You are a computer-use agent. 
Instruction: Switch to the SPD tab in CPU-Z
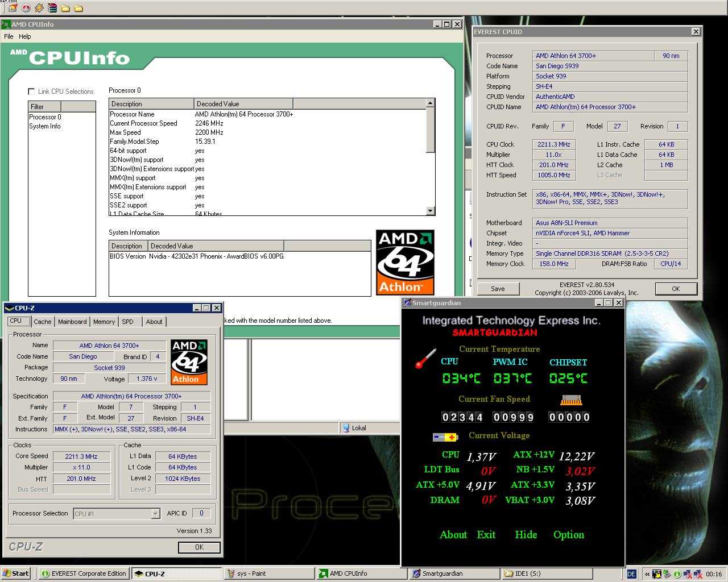[128, 322]
